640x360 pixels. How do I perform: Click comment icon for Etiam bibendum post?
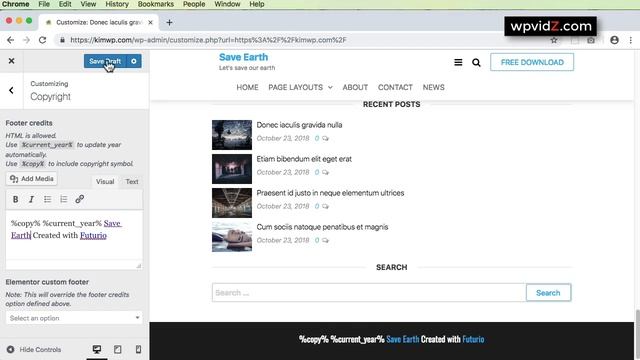click(325, 172)
